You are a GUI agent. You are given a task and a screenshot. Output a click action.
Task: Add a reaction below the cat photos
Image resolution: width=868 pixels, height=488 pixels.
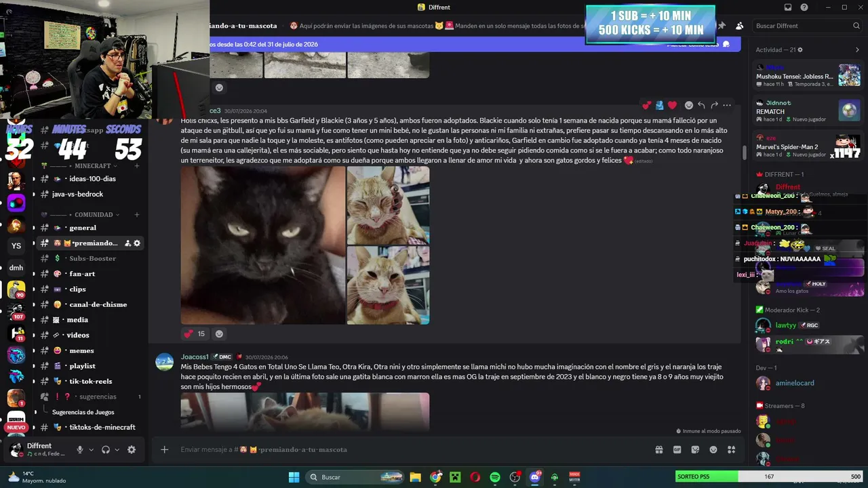coord(219,333)
